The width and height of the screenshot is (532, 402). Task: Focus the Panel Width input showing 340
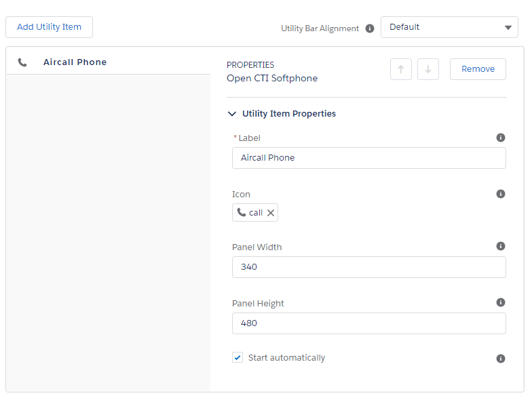click(x=368, y=267)
